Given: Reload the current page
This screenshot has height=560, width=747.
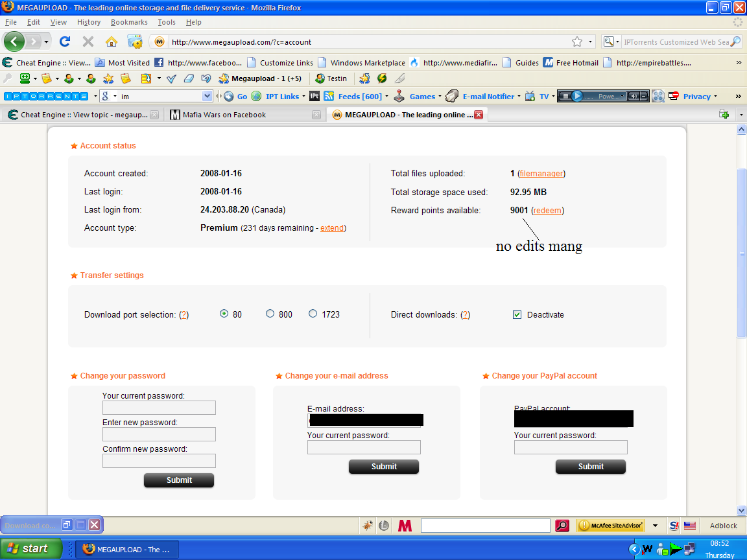Looking at the screenshot, I should 65,42.
